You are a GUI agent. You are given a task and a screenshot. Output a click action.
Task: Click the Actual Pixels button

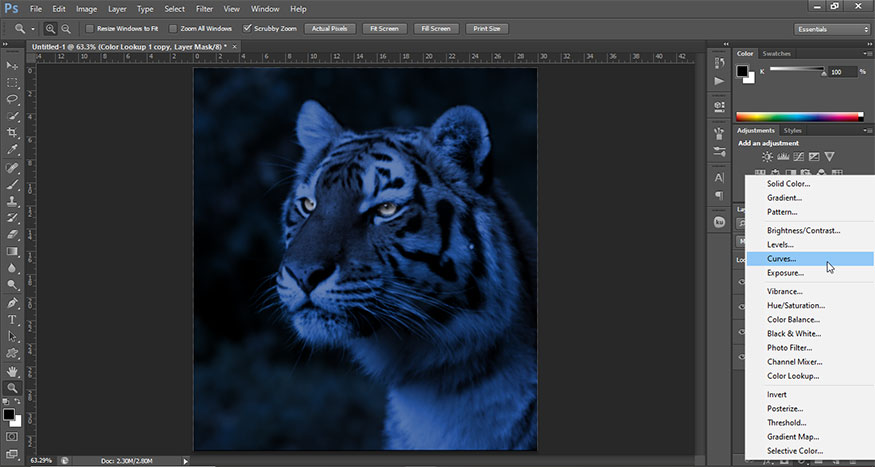pyautogui.click(x=330, y=28)
